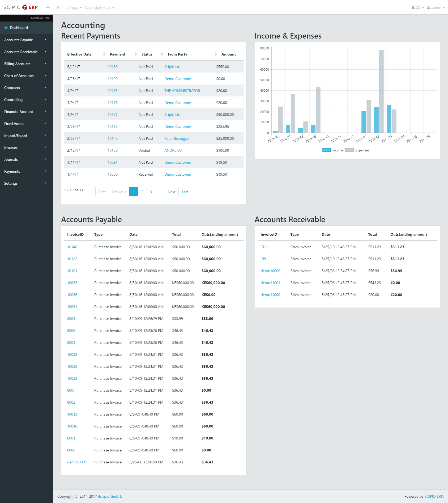Click the Dashboard home icon
448x503 pixels.
pyautogui.click(x=6, y=28)
